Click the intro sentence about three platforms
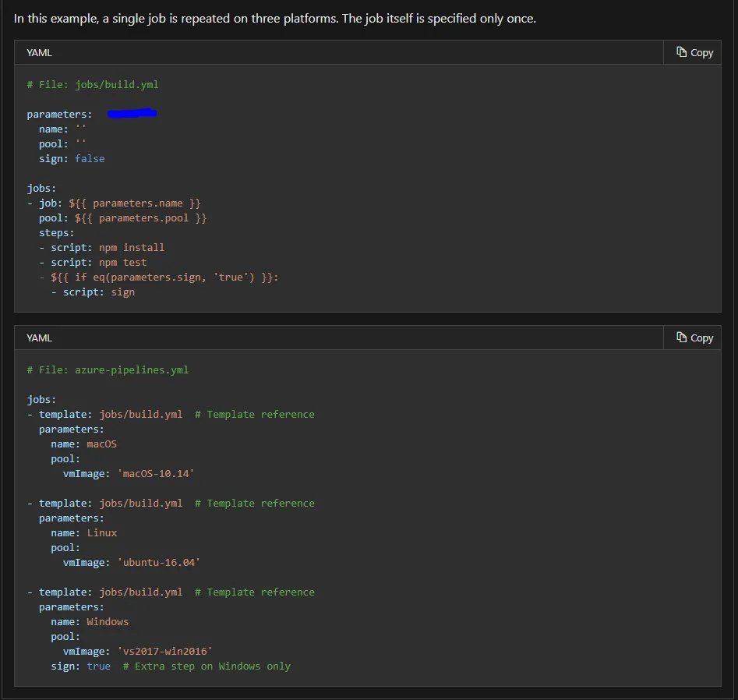This screenshot has width=738, height=700. click(x=275, y=18)
